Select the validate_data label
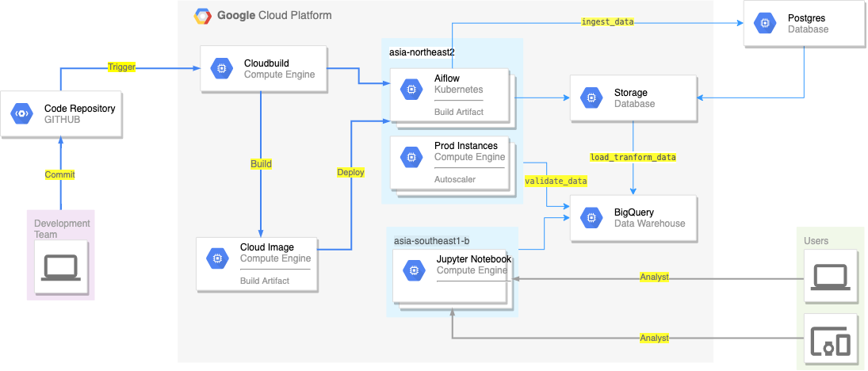This screenshot has height=371, width=868. [556, 181]
